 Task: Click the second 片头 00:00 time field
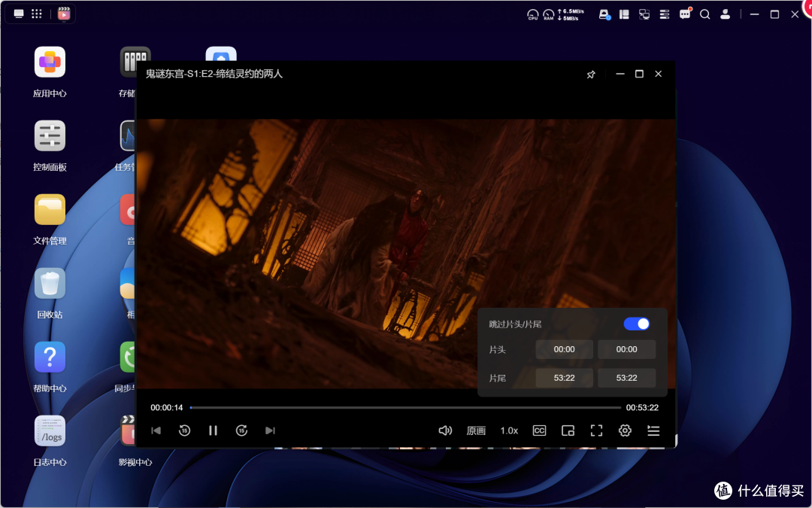click(626, 349)
